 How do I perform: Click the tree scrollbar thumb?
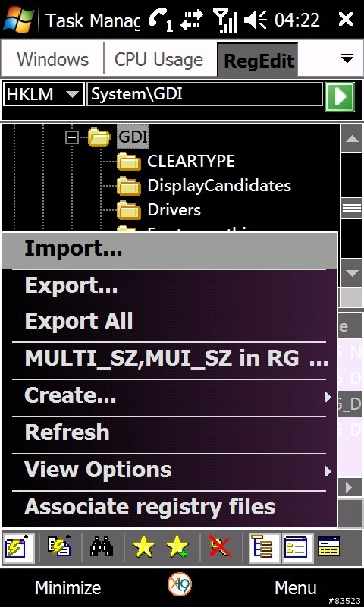(352, 208)
